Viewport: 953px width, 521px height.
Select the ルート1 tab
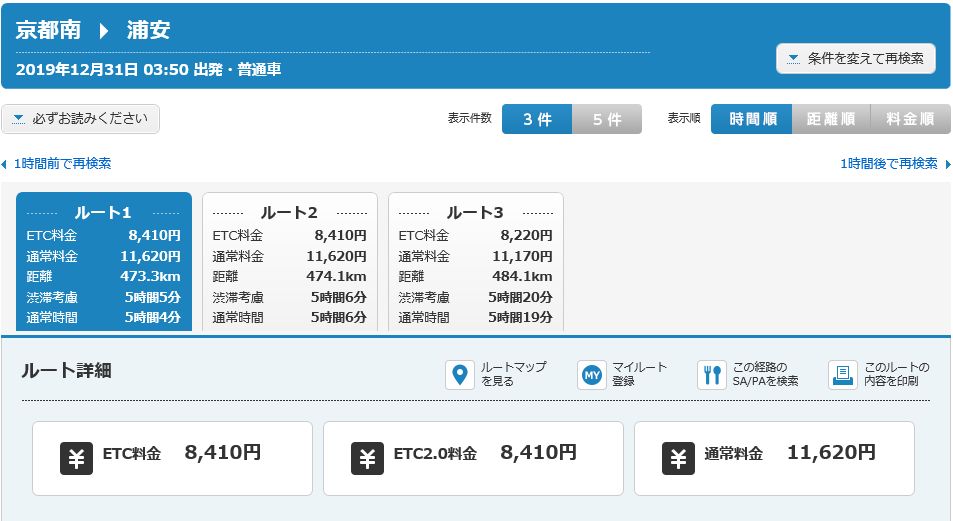[x=104, y=212]
